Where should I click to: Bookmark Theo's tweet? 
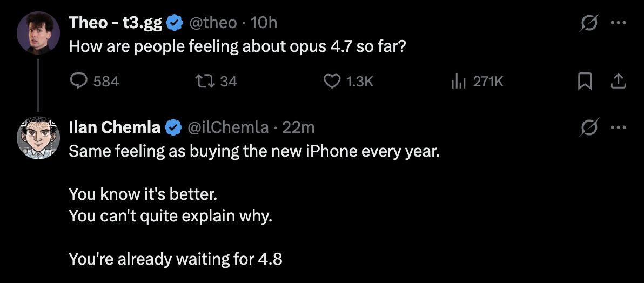coord(584,81)
